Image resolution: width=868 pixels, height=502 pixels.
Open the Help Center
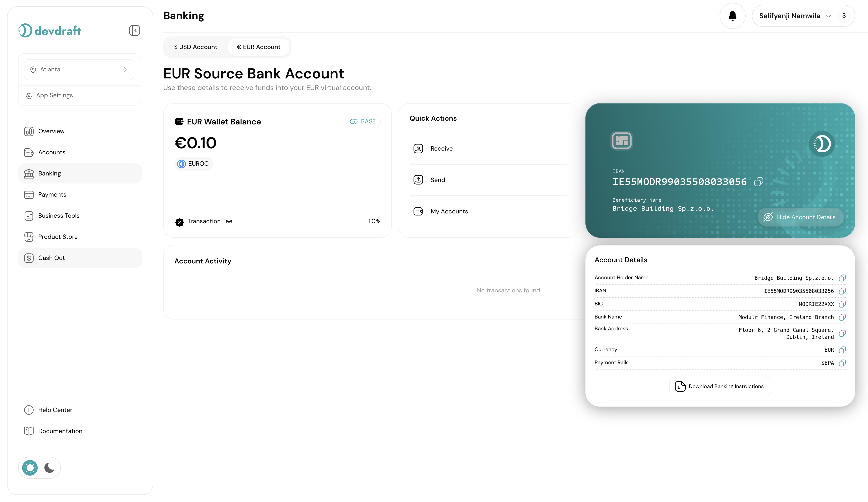pyautogui.click(x=55, y=410)
